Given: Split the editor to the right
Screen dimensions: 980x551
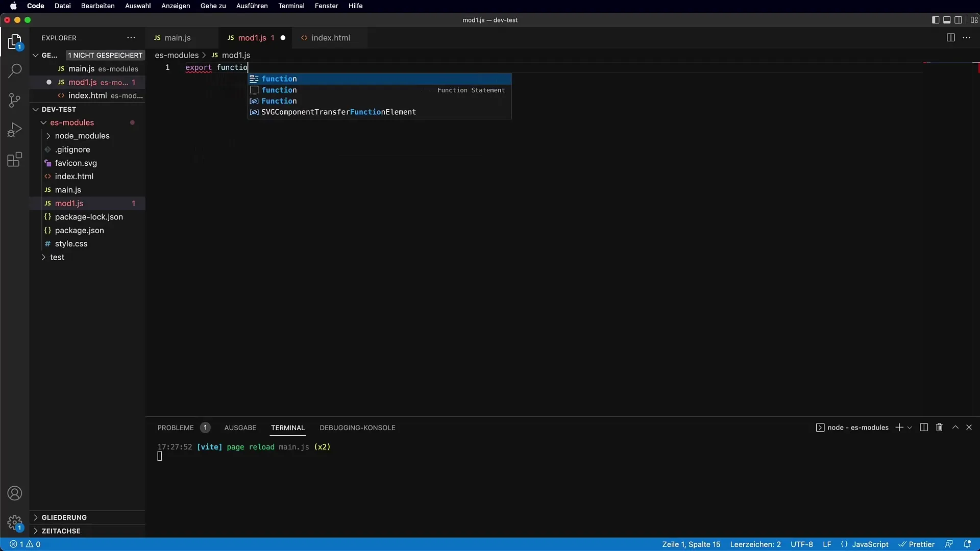Looking at the screenshot, I should (950, 38).
